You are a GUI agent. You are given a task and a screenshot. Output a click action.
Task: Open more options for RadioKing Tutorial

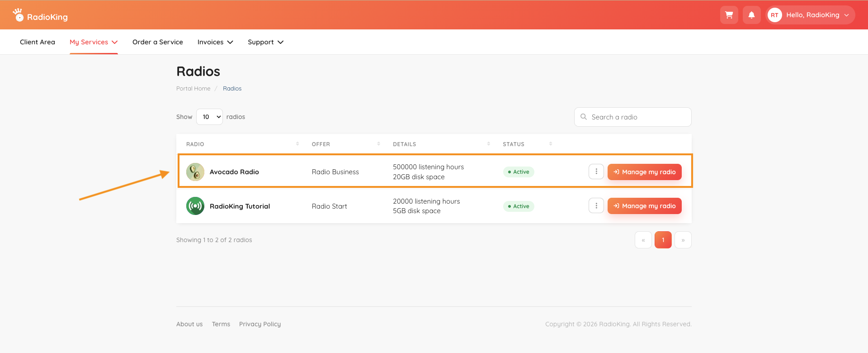point(596,206)
